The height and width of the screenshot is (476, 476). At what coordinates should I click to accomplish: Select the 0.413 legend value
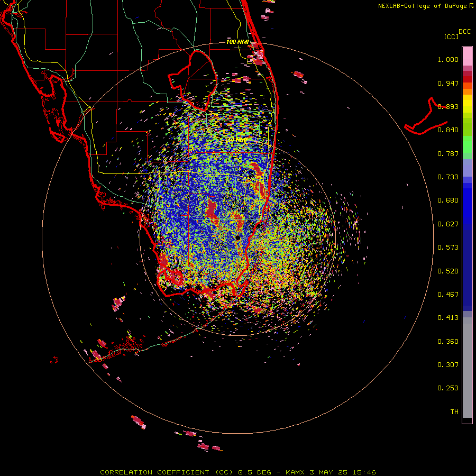(448, 318)
